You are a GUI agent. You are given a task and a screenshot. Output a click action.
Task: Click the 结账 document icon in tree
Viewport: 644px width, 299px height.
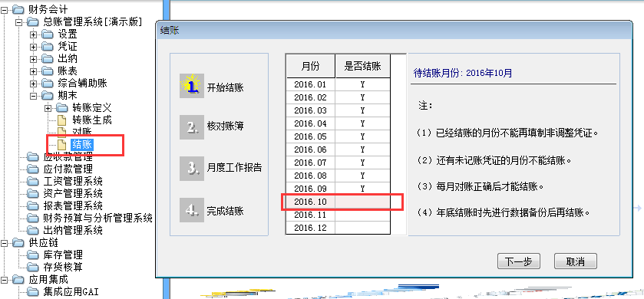pos(61,144)
